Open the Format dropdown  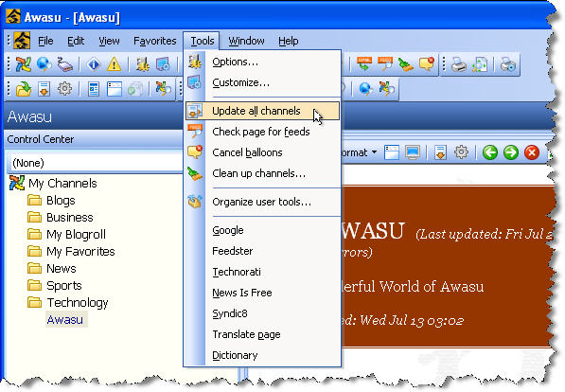pyautogui.click(x=359, y=152)
